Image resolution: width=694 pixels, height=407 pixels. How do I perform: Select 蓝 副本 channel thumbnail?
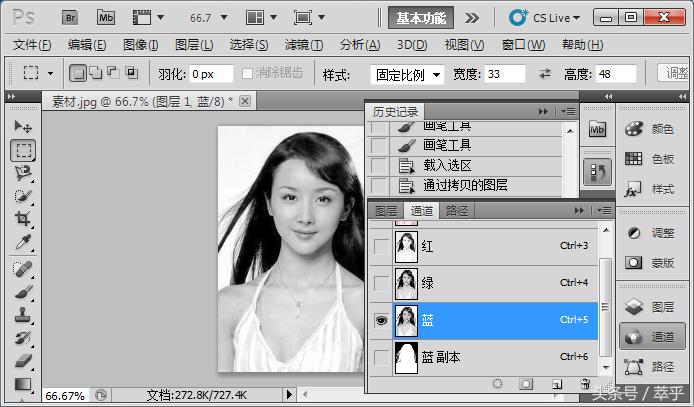[406, 357]
